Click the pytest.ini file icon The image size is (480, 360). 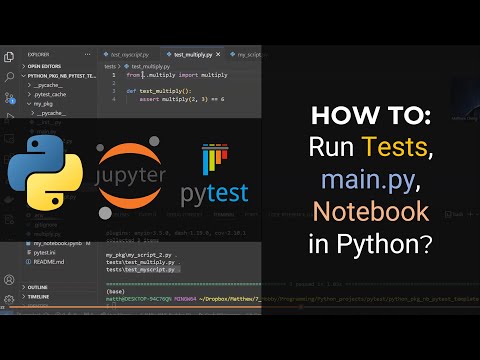click(29, 252)
